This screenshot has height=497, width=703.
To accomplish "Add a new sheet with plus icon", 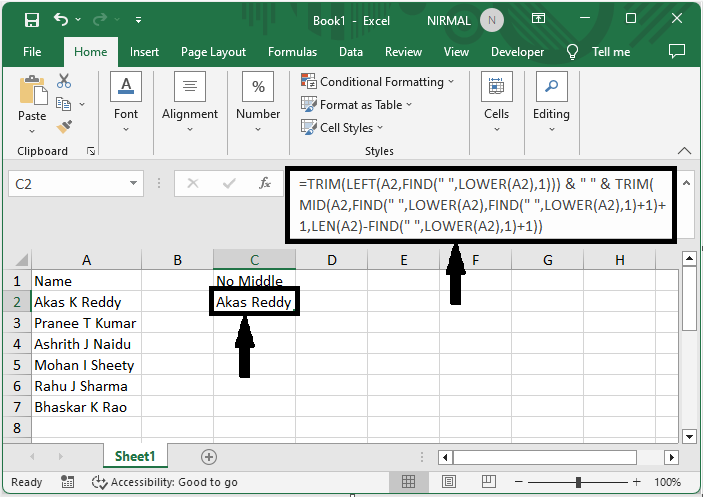I will [x=209, y=456].
